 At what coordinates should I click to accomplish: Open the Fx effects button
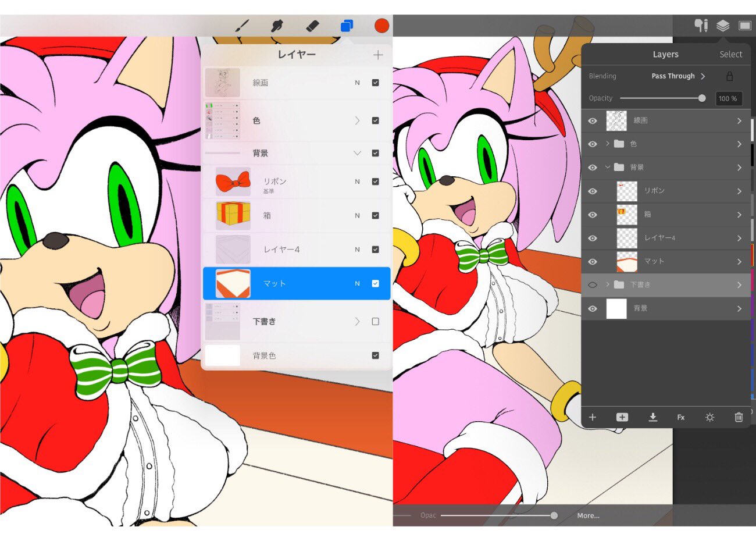coord(681,417)
